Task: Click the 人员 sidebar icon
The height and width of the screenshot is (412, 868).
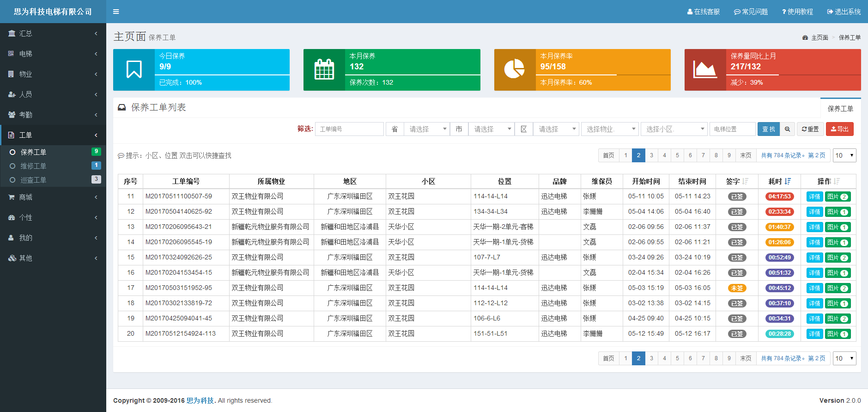Action: pyautogui.click(x=12, y=94)
